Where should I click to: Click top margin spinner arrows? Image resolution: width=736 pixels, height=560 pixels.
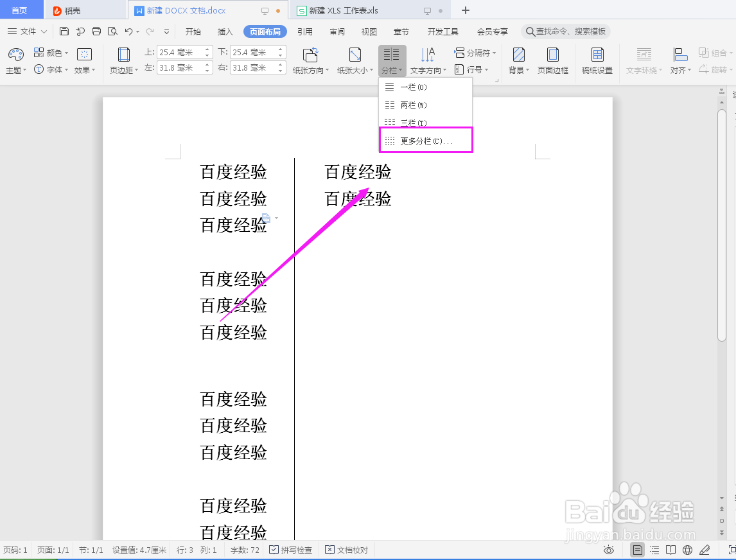coord(207,52)
